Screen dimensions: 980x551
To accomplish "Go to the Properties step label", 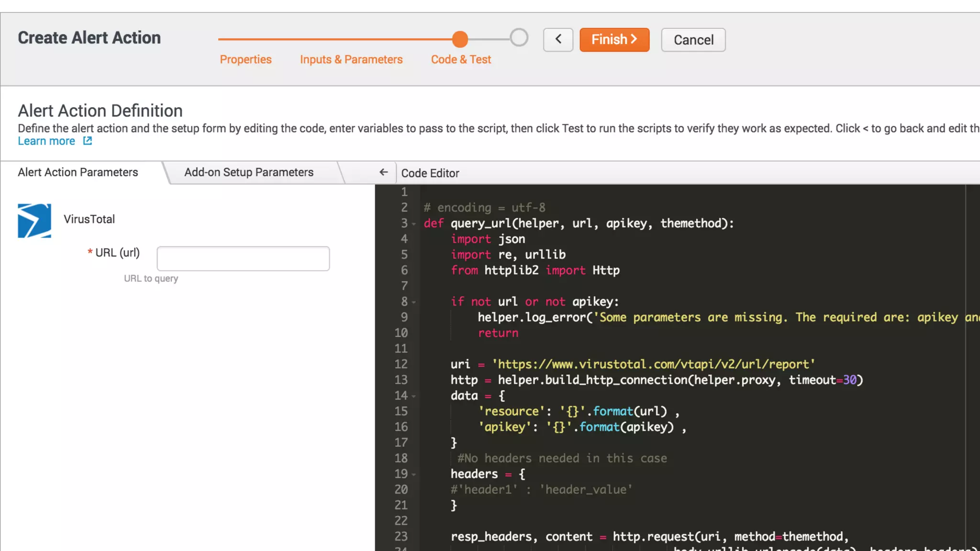I will pyautogui.click(x=245, y=59).
